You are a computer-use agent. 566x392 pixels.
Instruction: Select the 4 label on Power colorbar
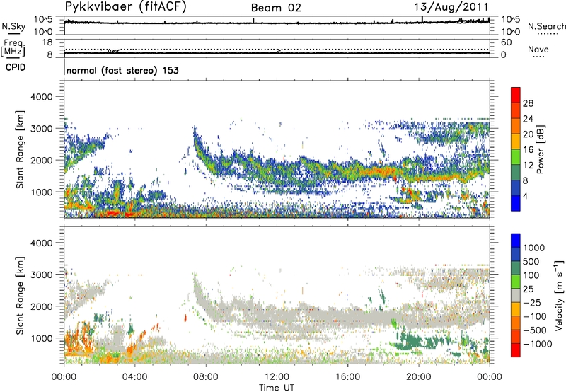[x=525, y=196]
